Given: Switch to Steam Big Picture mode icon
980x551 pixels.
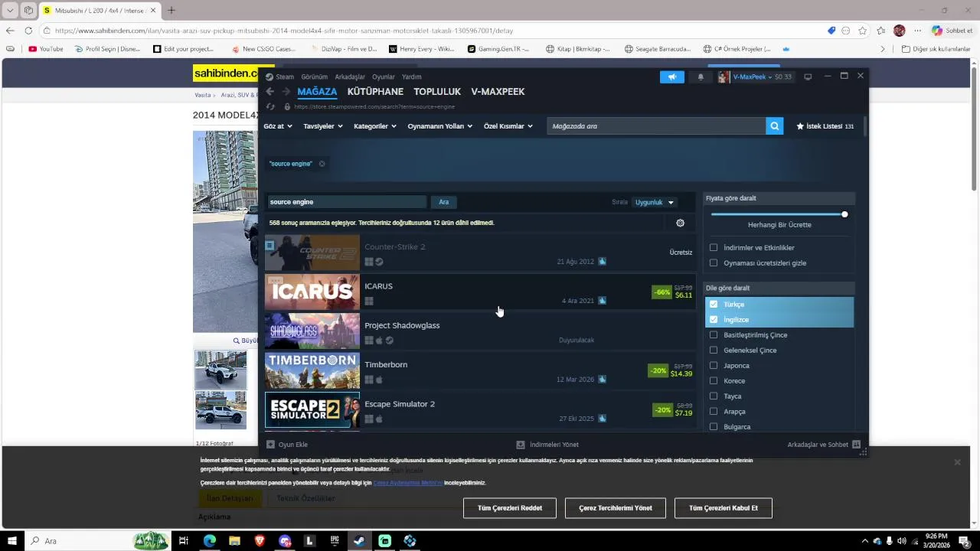Looking at the screenshot, I should click(x=807, y=77).
